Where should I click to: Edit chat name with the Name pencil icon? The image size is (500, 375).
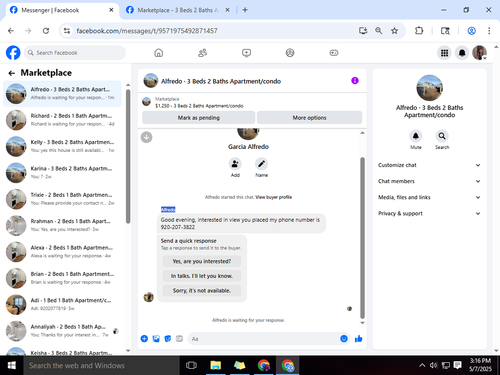pyautogui.click(x=261, y=164)
